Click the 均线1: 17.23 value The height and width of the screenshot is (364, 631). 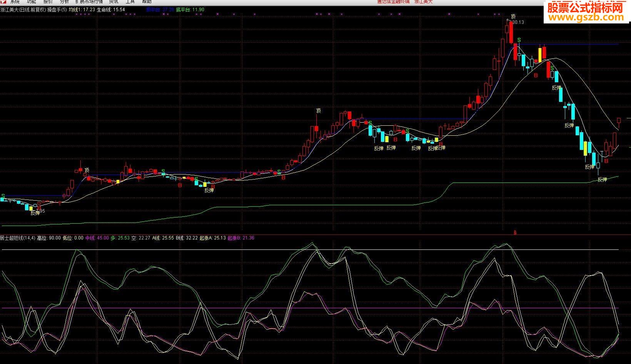click(82, 10)
